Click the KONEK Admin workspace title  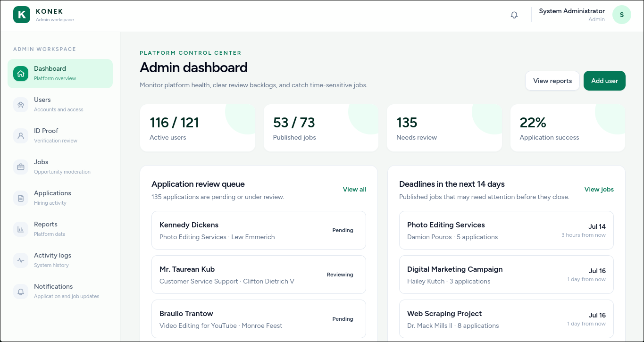(x=55, y=15)
